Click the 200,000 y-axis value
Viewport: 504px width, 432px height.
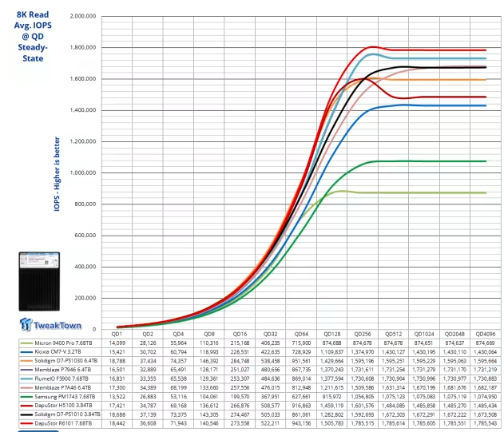click(85, 298)
